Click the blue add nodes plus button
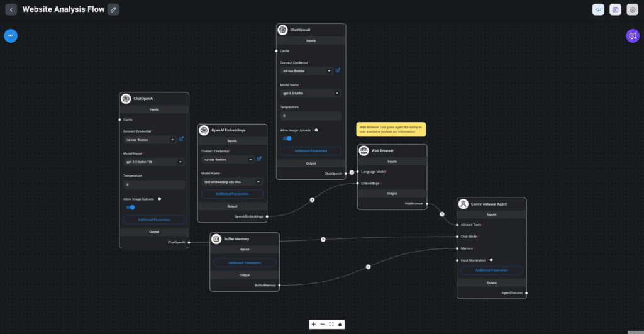 (11, 36)
